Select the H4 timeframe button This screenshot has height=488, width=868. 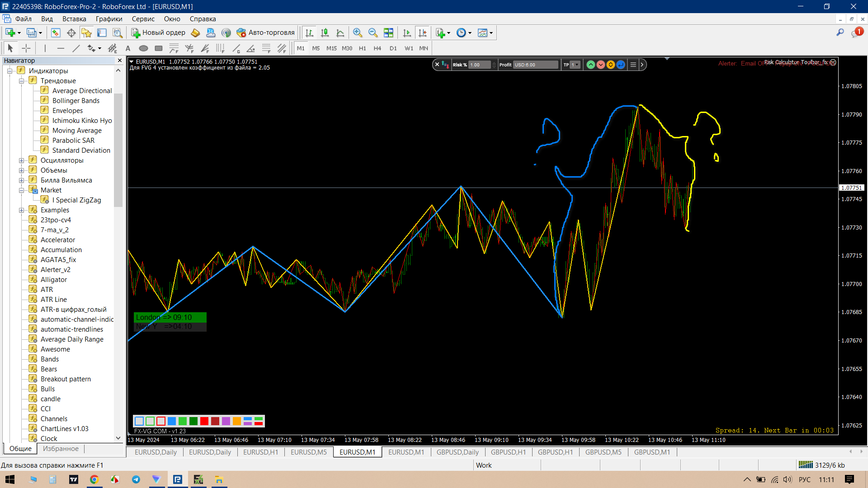[377, 48]
